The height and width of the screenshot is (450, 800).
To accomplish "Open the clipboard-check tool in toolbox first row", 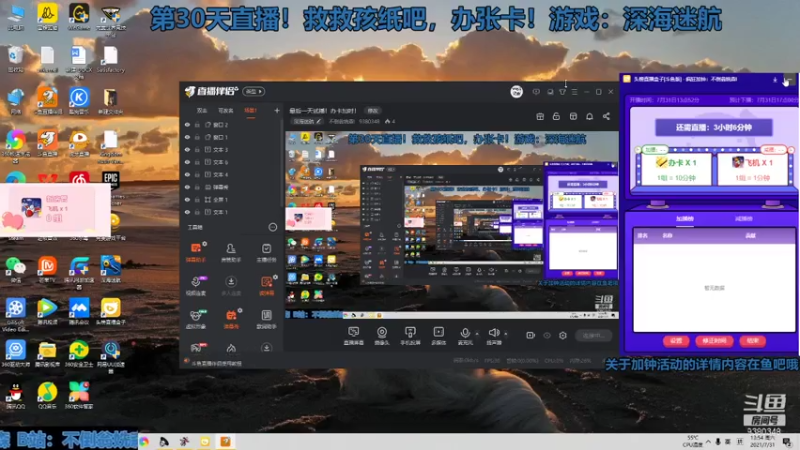I will [266, 252].
